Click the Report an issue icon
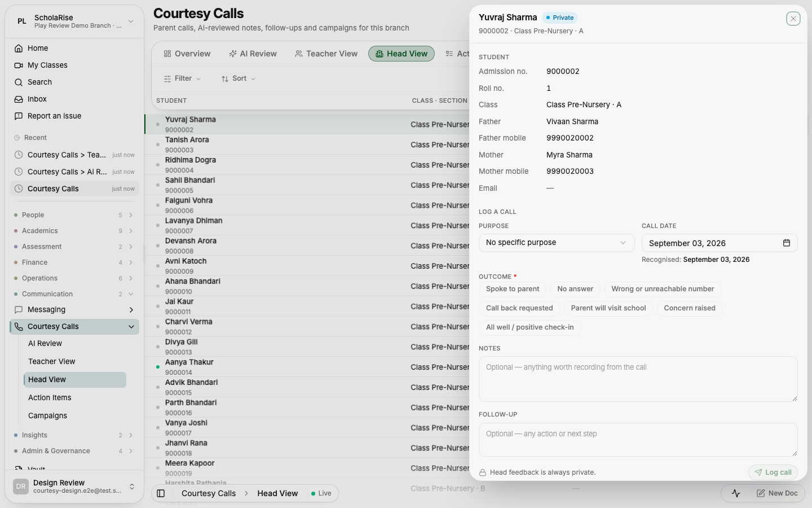Viewport: 812px width, 508px height. pos(19,116)
